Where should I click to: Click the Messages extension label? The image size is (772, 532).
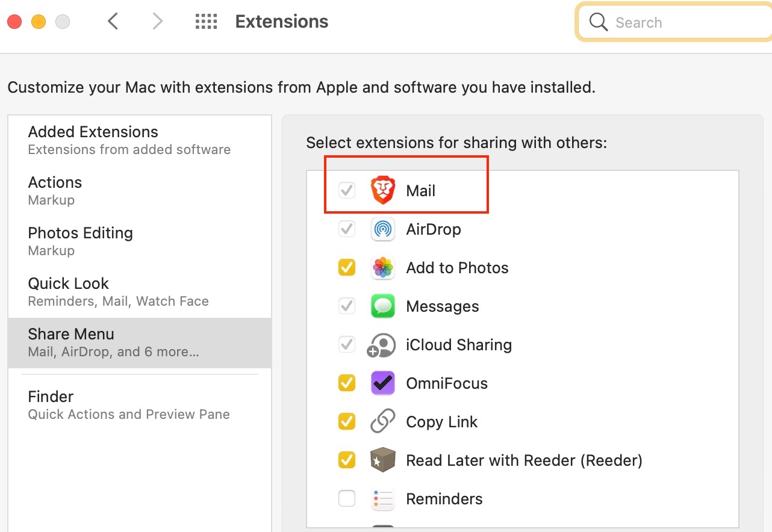pyautogui.click(x=443, y=306)
